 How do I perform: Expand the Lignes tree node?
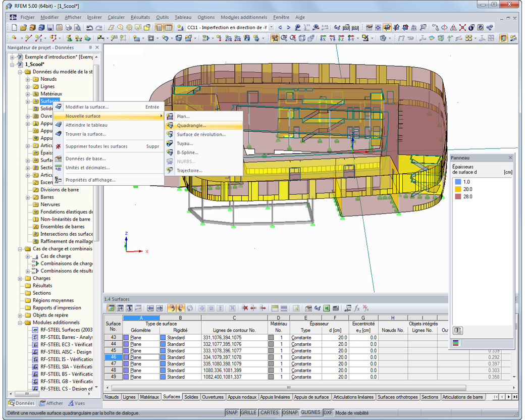pyautogui.click(x=28, y=87)
